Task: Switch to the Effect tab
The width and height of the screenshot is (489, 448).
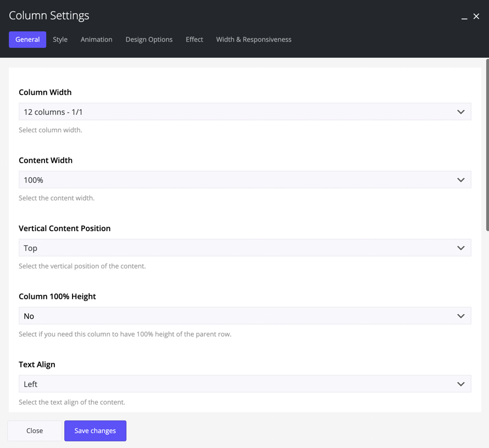Action: [194, 40]
